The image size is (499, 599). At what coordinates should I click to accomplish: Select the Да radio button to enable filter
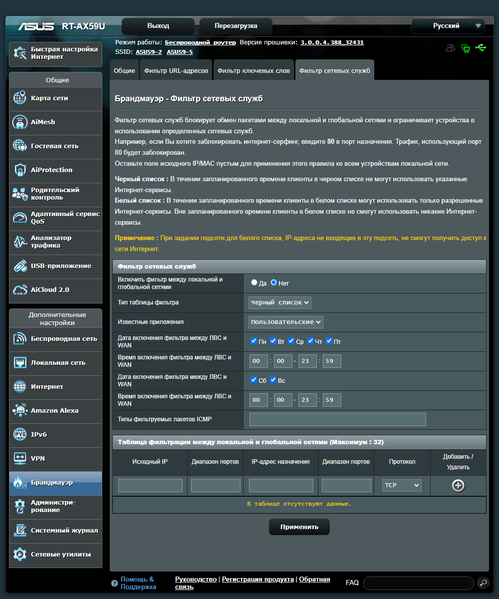click(x=254, y=282)
